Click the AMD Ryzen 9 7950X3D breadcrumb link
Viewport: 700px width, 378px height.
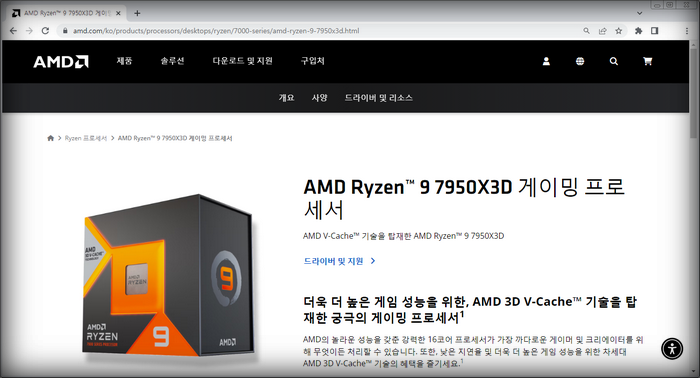(x=175, y=138)
